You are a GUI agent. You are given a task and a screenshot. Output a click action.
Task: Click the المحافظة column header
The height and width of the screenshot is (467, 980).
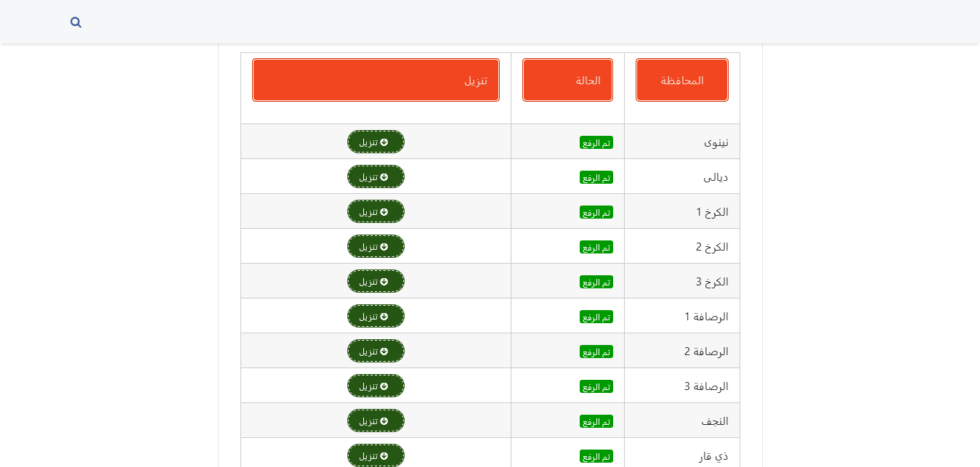coord(681,80)
